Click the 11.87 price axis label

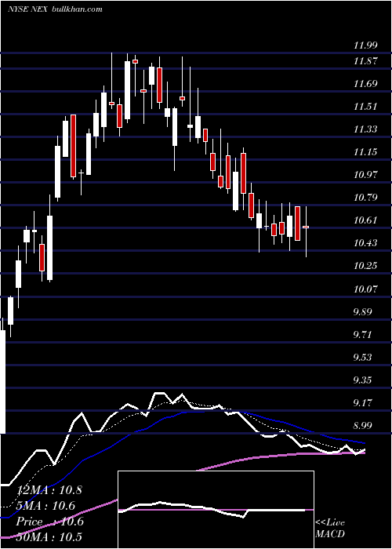365,61
